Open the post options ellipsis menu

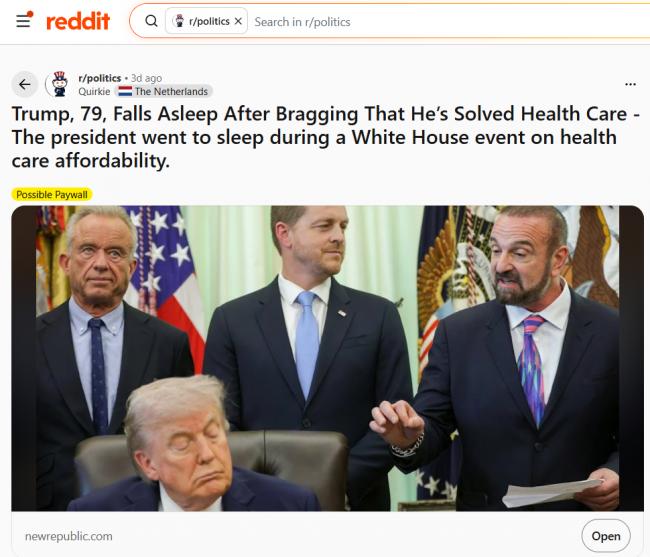[630, 85]
